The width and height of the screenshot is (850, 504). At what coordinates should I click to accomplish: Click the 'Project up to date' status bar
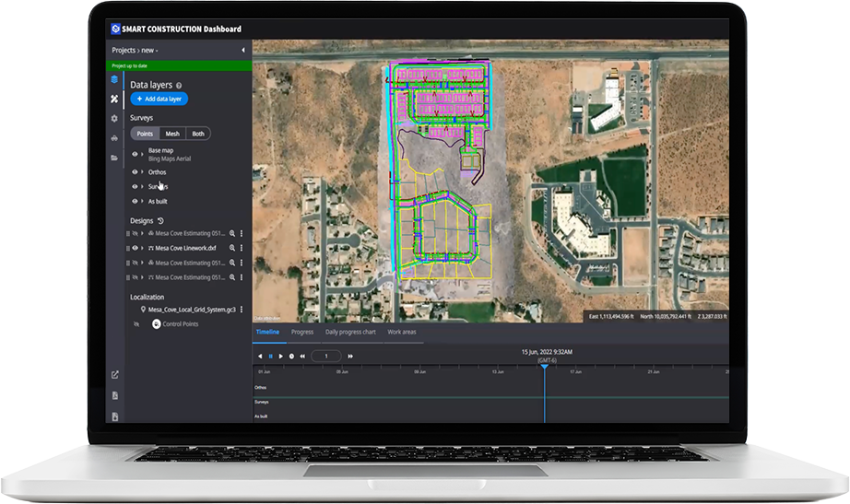pyautogui.click(x=179, y=65)
